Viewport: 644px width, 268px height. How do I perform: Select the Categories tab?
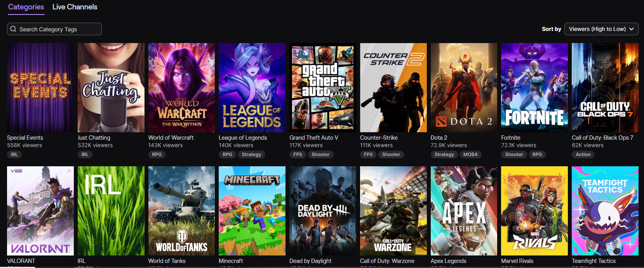coord(26,7)
